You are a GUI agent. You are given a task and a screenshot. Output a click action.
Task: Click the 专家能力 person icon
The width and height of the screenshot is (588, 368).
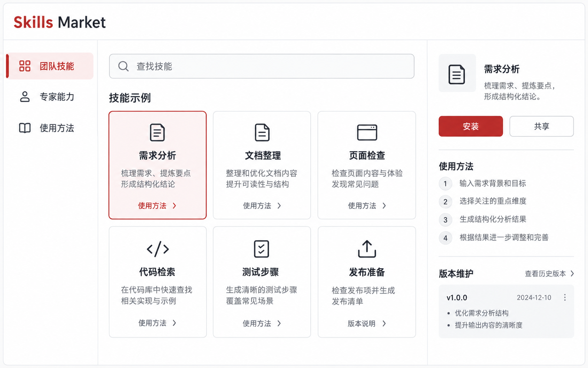point(25,96)
